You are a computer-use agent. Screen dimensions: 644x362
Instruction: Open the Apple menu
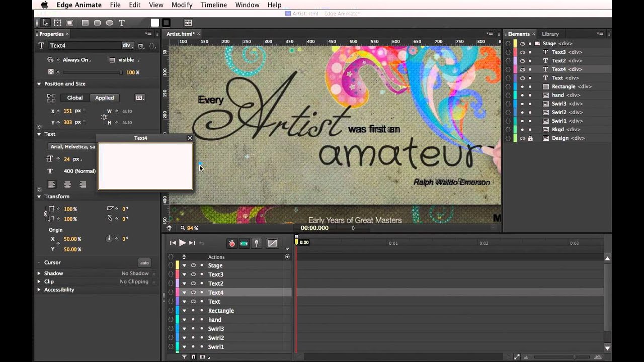coord(44,5)
